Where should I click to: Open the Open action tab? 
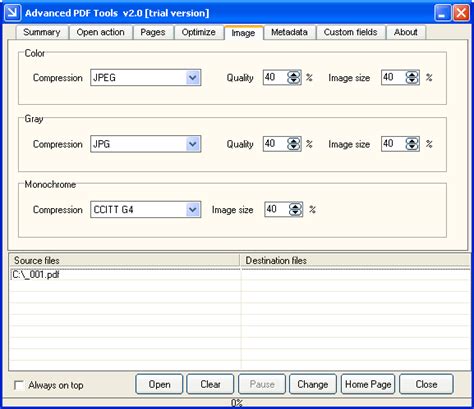click(101, 32)
